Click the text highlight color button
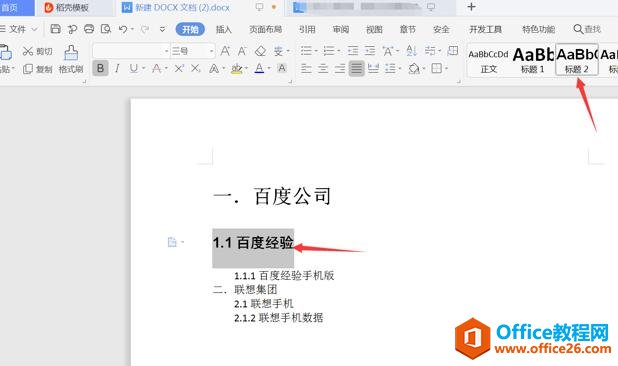 point(236,69)
